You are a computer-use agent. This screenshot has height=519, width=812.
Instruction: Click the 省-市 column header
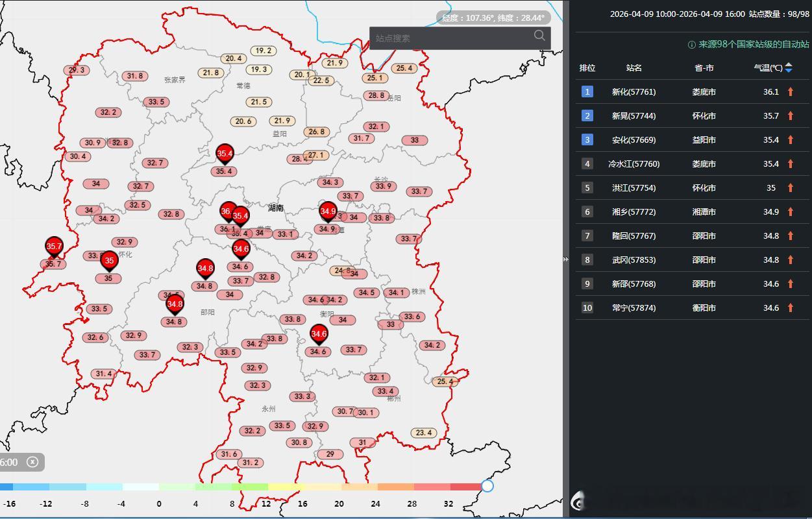(704, 67)
